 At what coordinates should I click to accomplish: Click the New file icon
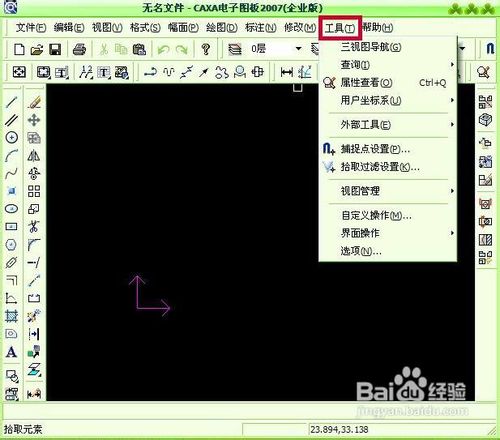pyautogui.click(x=19, y=49)
